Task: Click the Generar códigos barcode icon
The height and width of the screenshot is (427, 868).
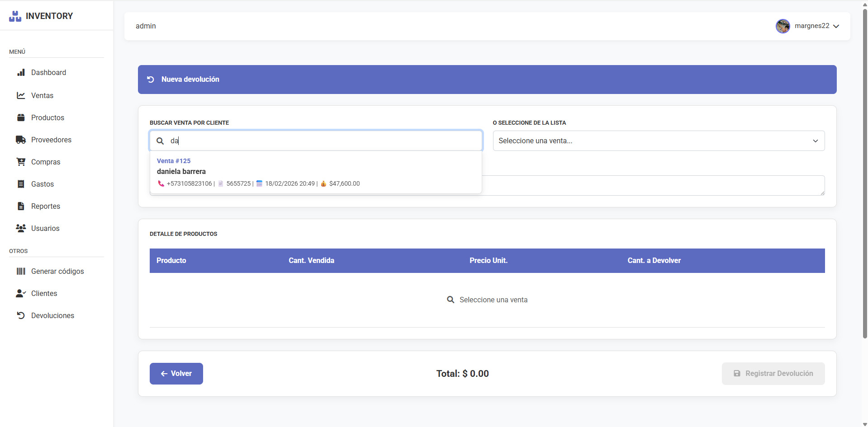Action: tap(21, 271)
